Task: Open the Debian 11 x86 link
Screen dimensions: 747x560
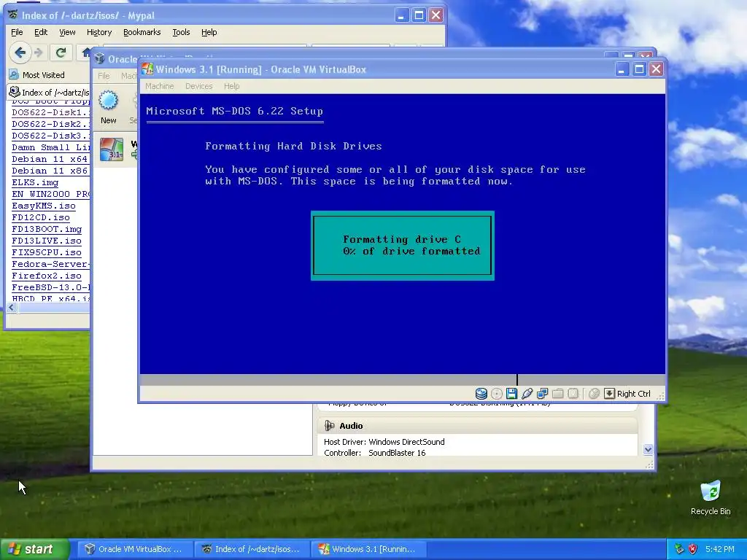Action: click(50, 171)
